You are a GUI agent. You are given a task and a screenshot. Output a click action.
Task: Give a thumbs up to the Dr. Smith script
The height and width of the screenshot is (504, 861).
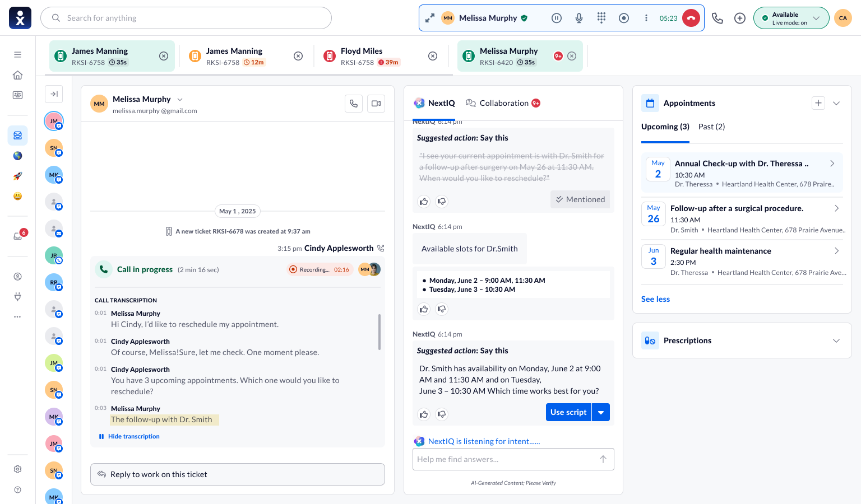click(424, 414)
